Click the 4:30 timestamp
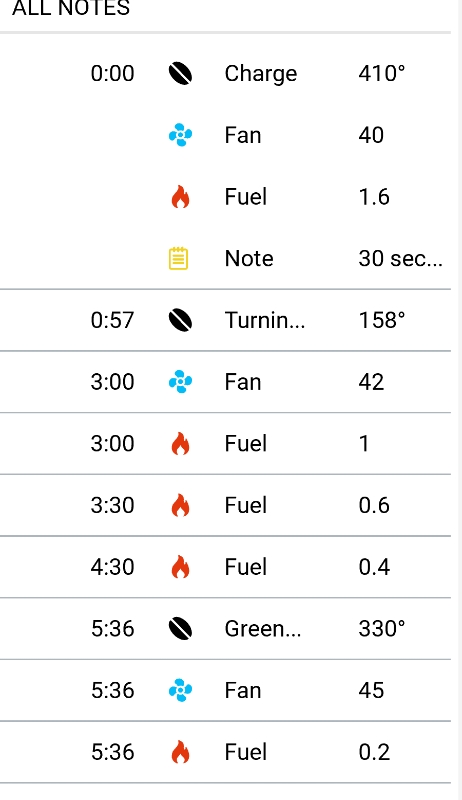 pyautogui.click(x=113, y=567)
